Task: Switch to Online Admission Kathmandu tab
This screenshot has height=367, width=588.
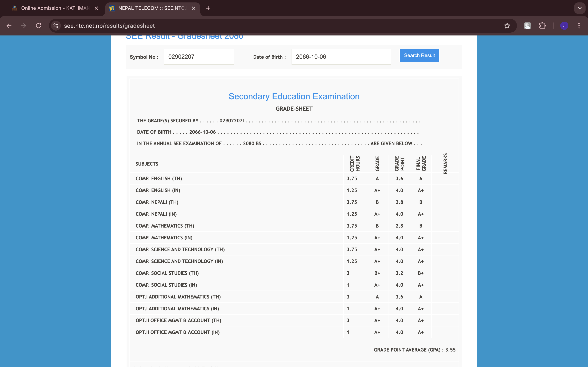Action: (x=55, y=8)
